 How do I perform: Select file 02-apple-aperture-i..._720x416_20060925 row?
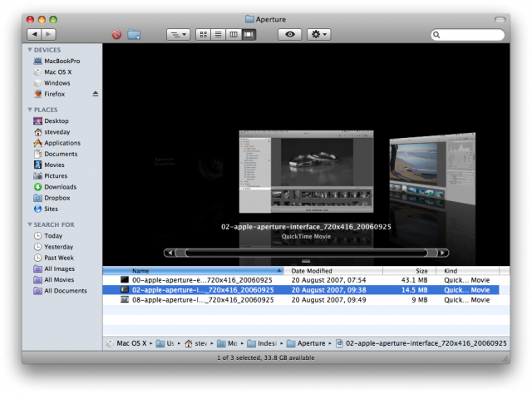coord(301,290)
